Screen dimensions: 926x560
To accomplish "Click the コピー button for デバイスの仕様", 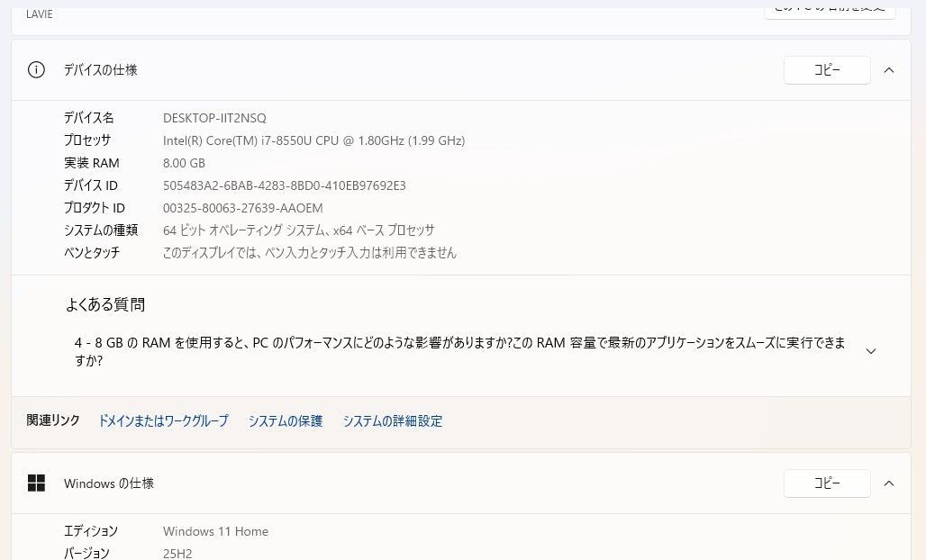I will pos(826,69).
